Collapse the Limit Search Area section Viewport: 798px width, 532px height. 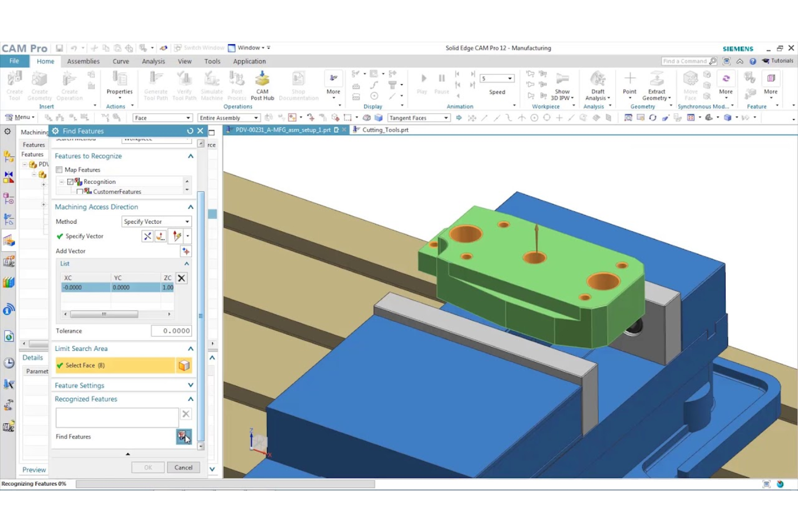coord(190,349)
